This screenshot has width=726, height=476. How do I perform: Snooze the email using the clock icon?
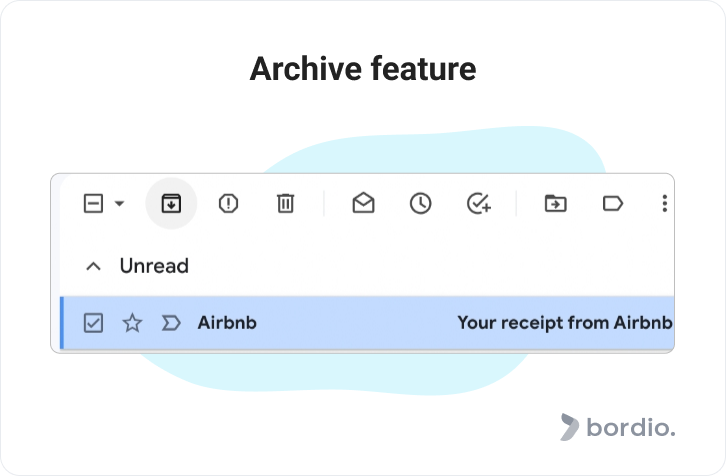tap(420, 203)
